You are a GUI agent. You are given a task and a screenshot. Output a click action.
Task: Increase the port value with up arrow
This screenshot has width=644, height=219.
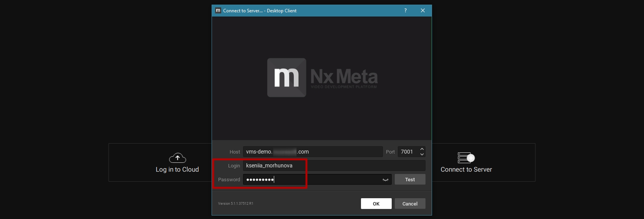422,149
